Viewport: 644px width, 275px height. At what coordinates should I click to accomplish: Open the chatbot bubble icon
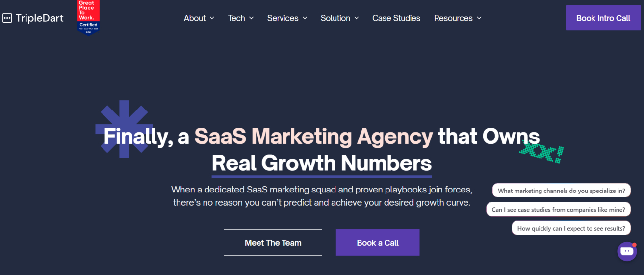(x=627, y=251)
